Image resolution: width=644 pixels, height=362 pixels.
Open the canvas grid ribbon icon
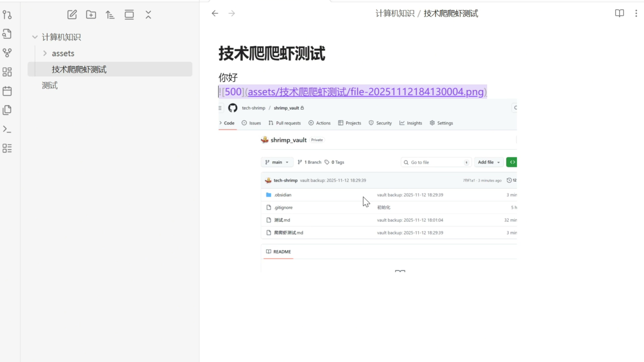[7, 72]
